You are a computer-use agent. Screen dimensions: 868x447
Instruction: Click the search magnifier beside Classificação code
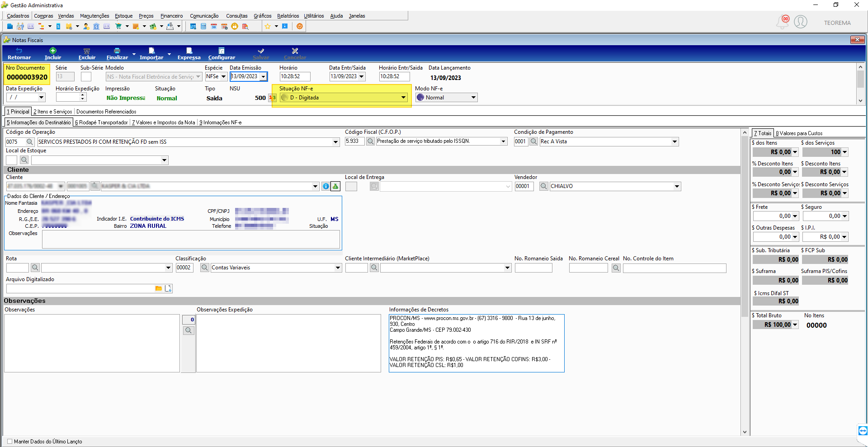[x=205, y=268]
